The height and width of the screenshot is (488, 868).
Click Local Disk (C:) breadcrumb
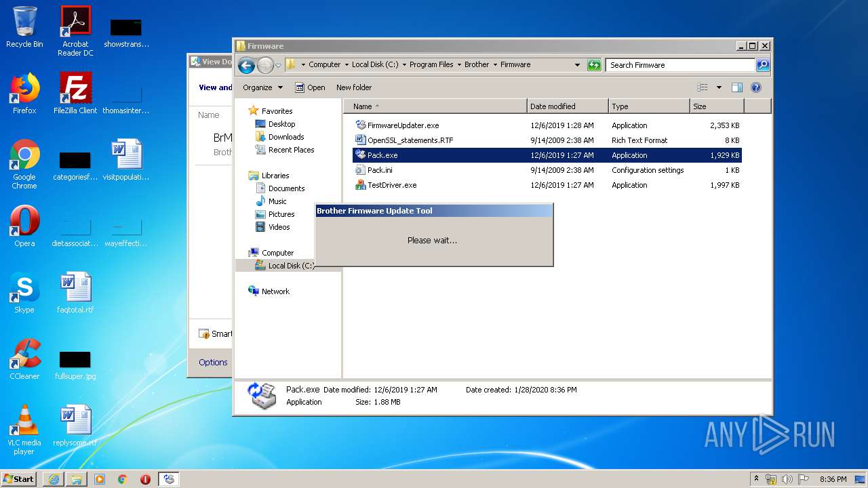point(375,65)
